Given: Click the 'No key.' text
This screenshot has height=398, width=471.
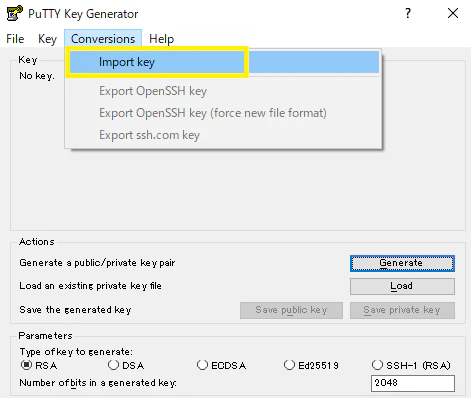Looking at the screenshot, I should pyautogui.click(x=37, y=76).
